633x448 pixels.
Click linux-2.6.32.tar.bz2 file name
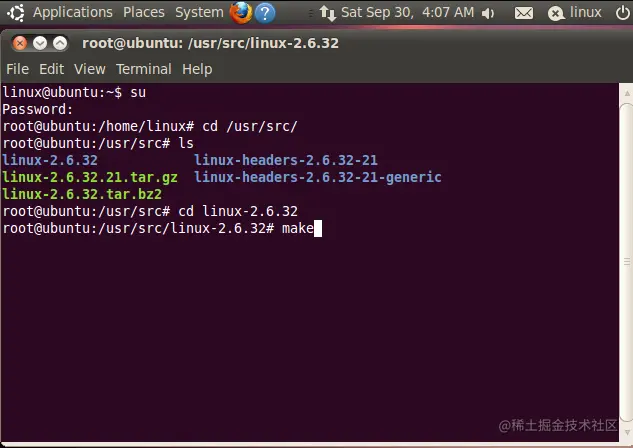click(82, 194)
